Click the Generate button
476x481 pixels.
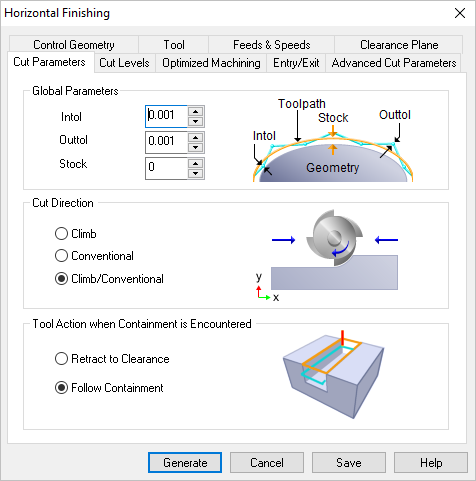tap(185, 462)
